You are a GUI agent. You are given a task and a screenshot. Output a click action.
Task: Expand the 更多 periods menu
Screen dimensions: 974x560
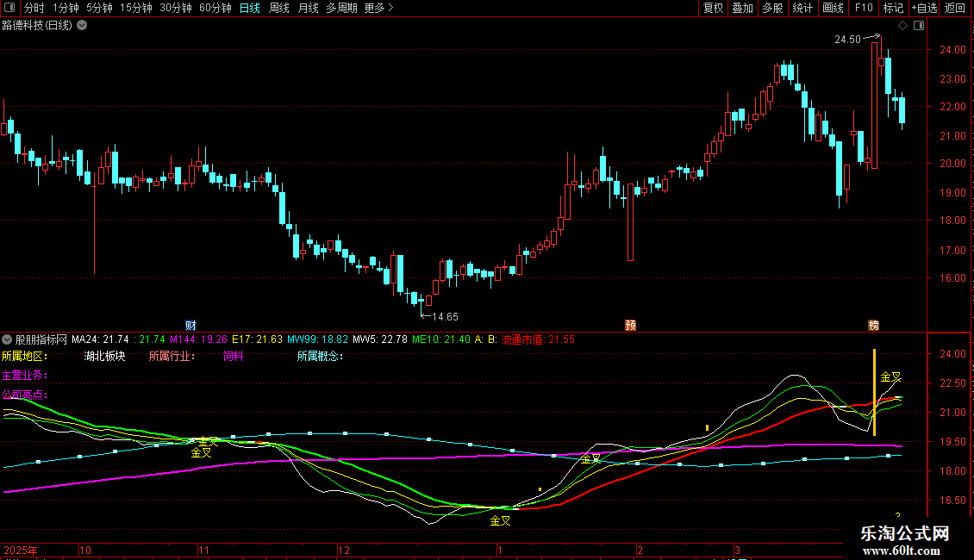click(x=378, y=8)
